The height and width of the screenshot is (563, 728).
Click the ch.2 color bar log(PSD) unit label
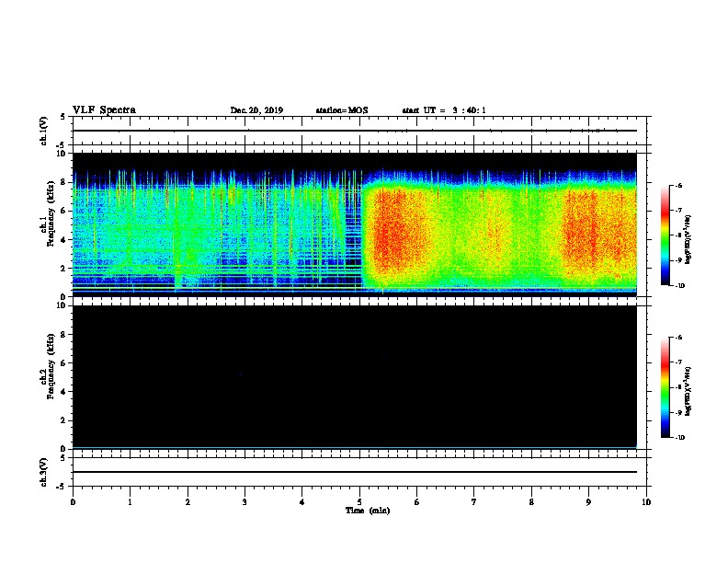coord(688,391)
